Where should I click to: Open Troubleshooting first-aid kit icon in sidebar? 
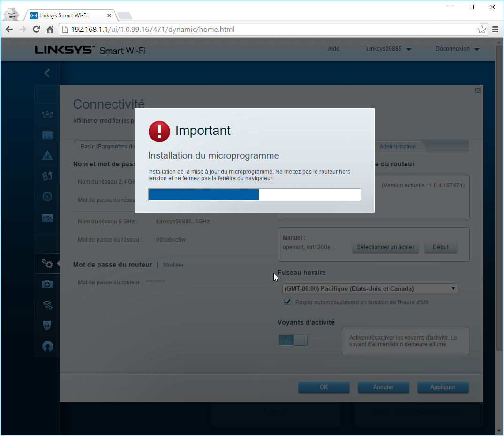tap(47, 284)
